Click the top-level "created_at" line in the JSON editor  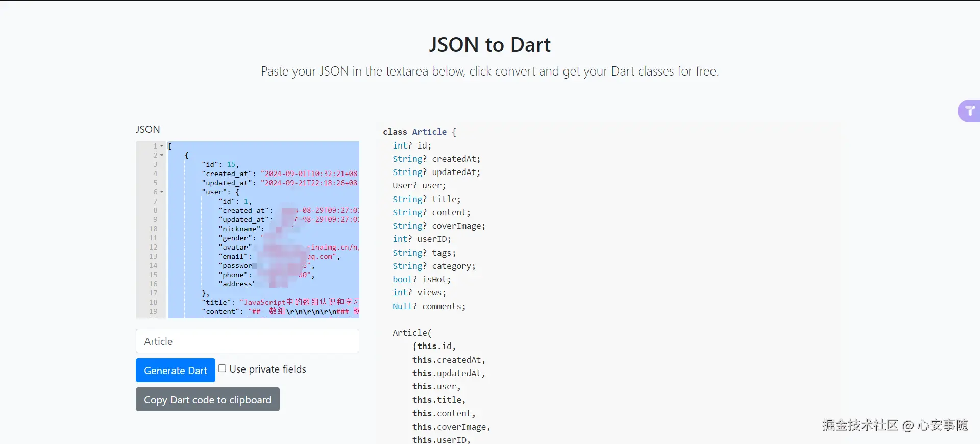pos(280,174)
